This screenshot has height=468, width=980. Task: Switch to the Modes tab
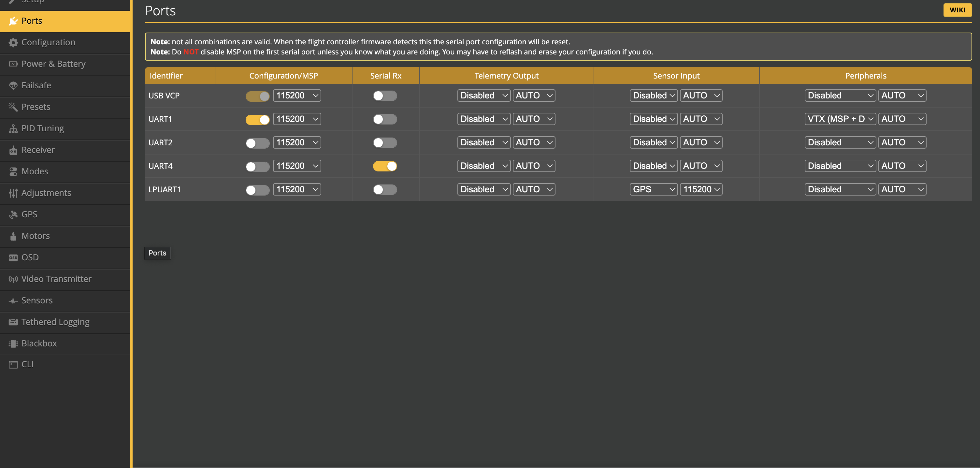pos(35,172)
